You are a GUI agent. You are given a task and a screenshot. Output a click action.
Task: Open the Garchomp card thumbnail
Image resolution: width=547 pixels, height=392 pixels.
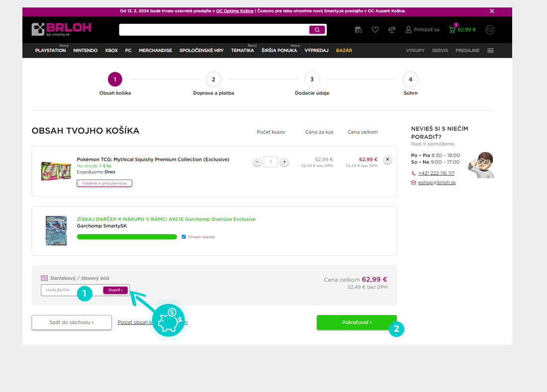click(56, 231)
